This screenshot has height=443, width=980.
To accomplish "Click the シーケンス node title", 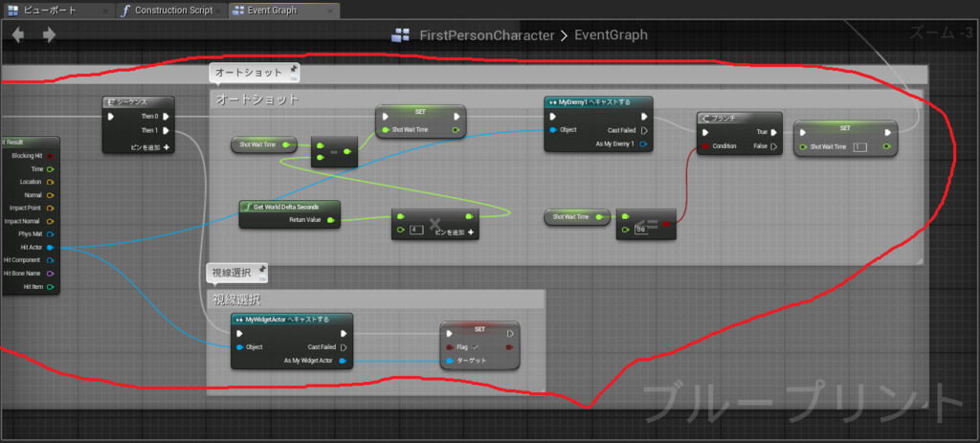I will pos(132,102).
